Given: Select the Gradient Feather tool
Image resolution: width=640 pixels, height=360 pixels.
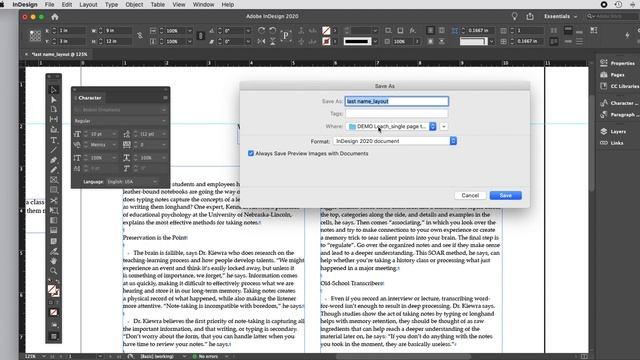Looking at the screenshot, I should coord(53,231).
